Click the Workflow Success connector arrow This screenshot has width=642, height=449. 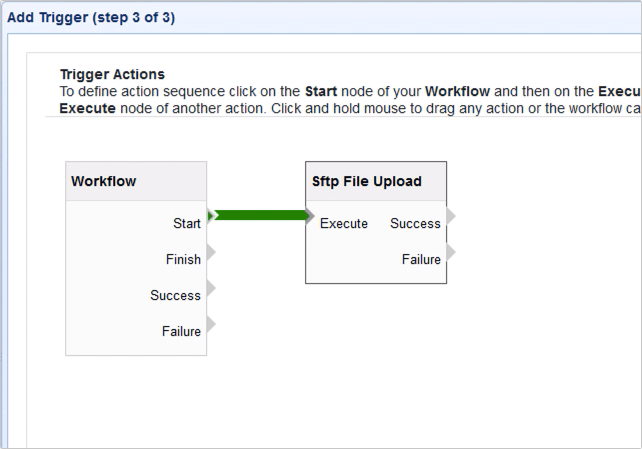coord(211,289)
